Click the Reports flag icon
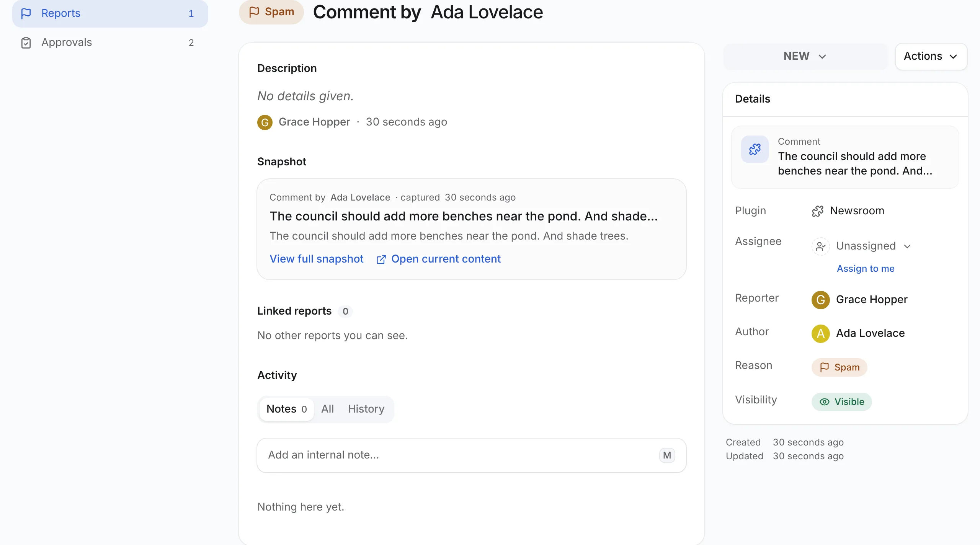 coord(26,13)
